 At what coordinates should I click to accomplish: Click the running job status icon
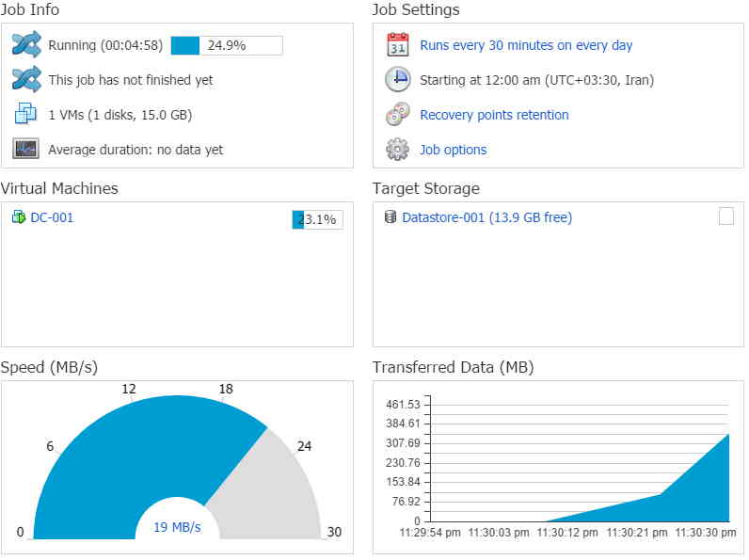point(26,45)
